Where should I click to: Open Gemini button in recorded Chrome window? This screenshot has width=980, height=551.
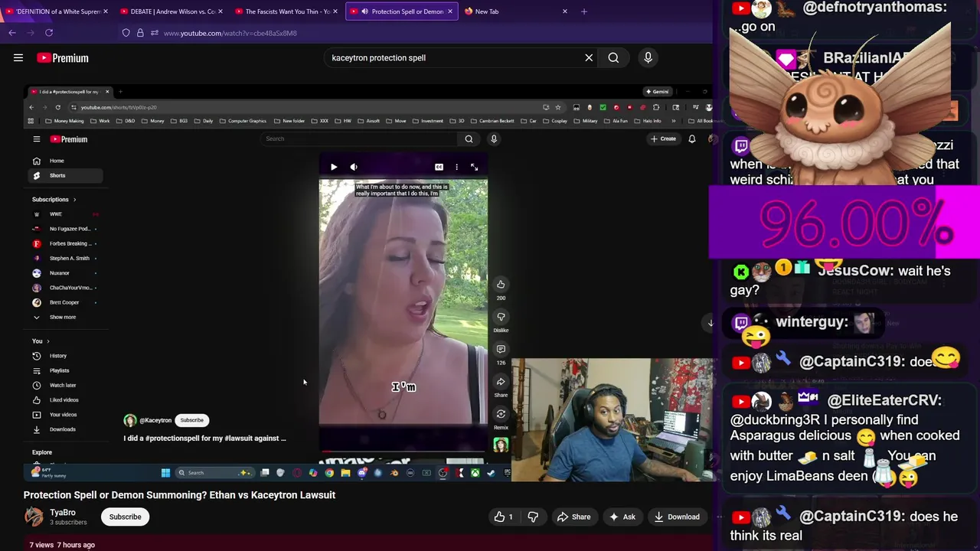(x=657, y=92)
